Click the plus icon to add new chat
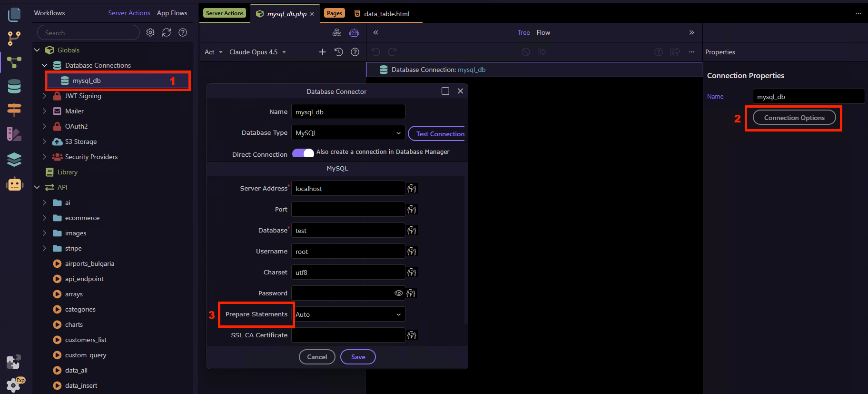Viewport: 868px width, 394px height. point(322,52)
